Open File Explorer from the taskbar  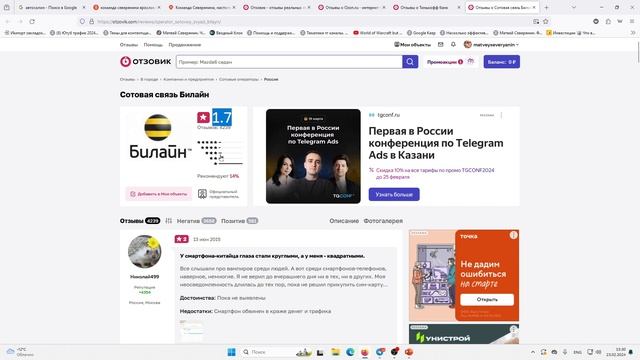point(336,352)
